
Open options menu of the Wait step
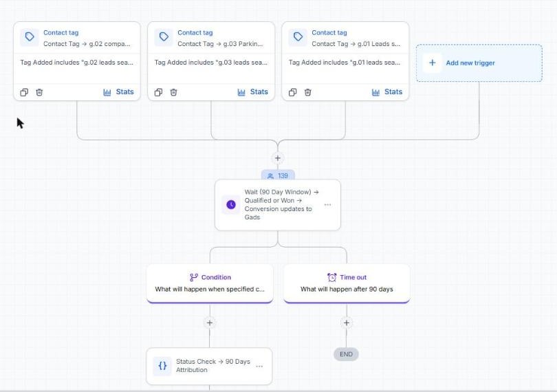tap(328, 205)
